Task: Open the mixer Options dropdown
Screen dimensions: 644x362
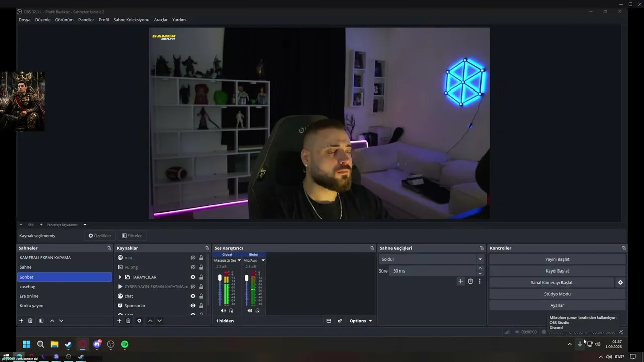Action: 361,321
